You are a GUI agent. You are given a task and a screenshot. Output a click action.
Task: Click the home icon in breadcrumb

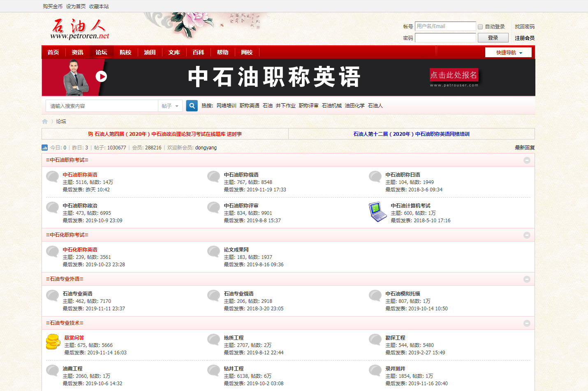point(45,121)
